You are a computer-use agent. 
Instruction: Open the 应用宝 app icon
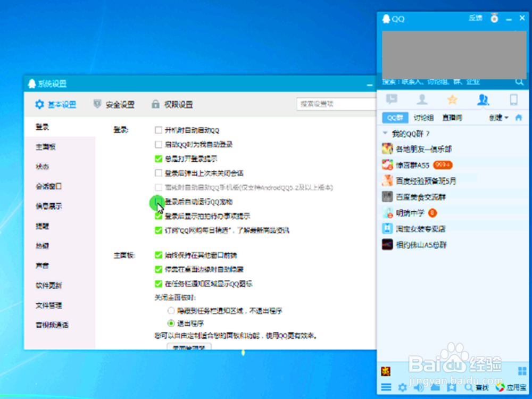(511, 387)
